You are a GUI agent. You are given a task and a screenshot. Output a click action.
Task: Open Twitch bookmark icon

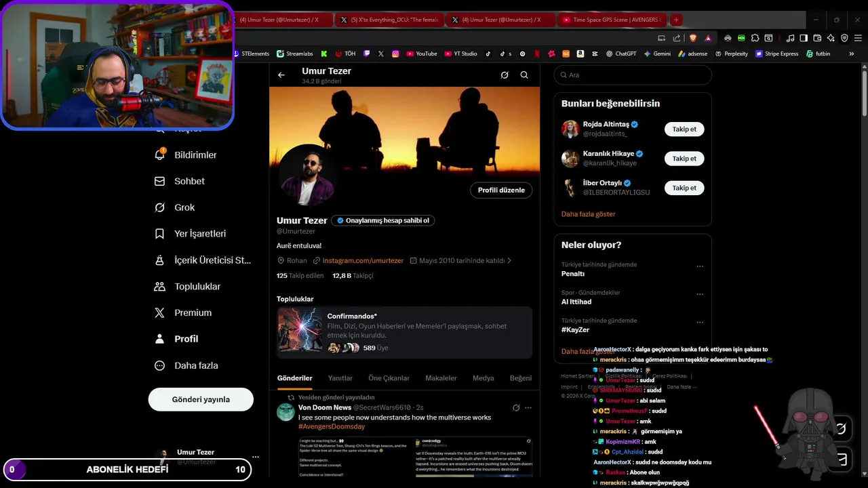367,54
